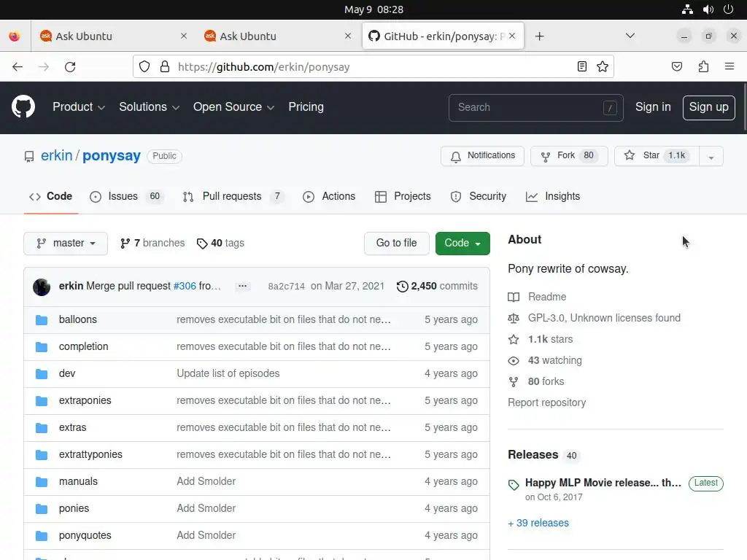Click the ponies folder icon

point(42,509)
